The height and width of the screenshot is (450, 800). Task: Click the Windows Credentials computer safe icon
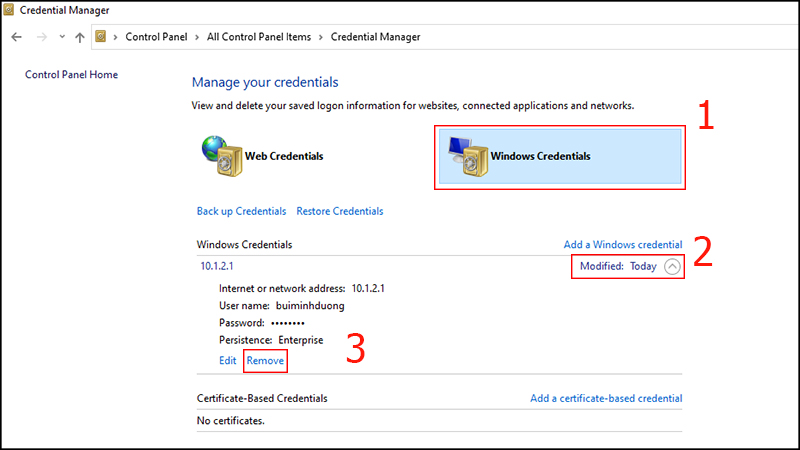[x=468, y=157]
